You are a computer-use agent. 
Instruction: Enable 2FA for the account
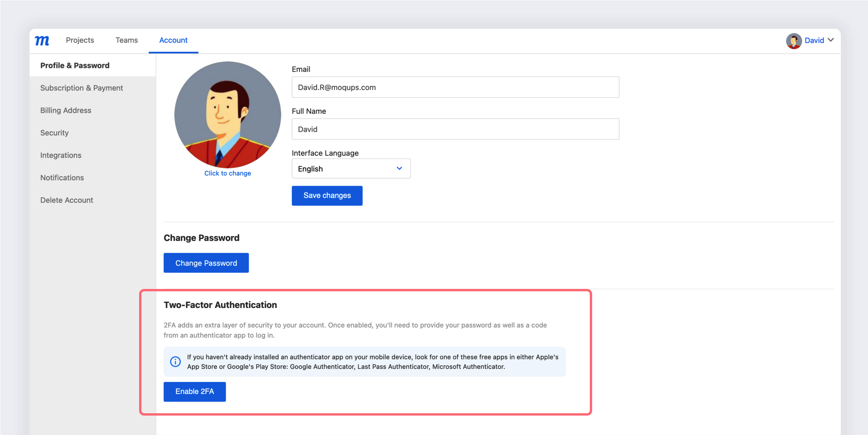click(194, 391)
